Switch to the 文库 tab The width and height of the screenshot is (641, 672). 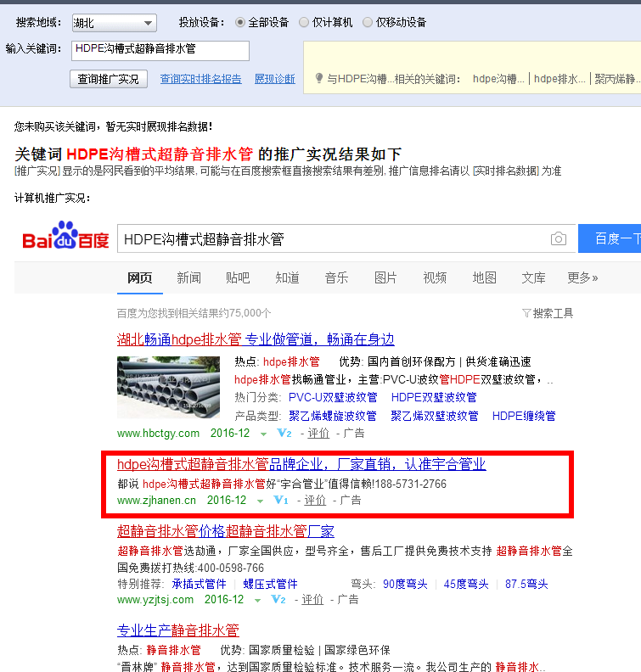coord(533,277)
